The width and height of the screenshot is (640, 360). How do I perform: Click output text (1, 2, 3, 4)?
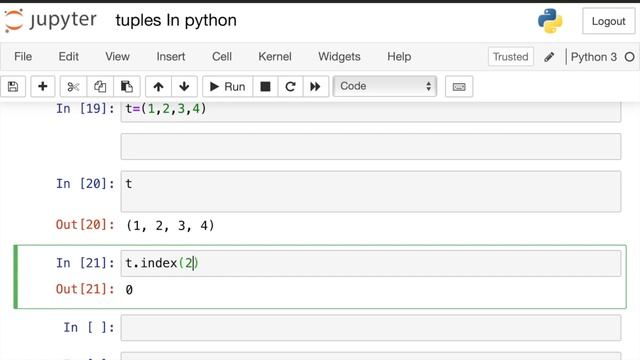coord(170,225)
